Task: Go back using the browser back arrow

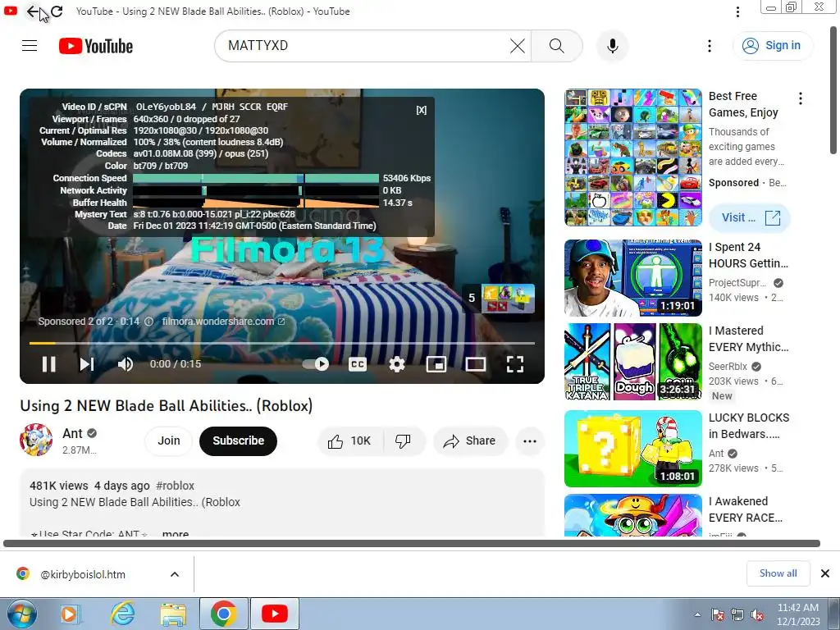Action: 32,11
